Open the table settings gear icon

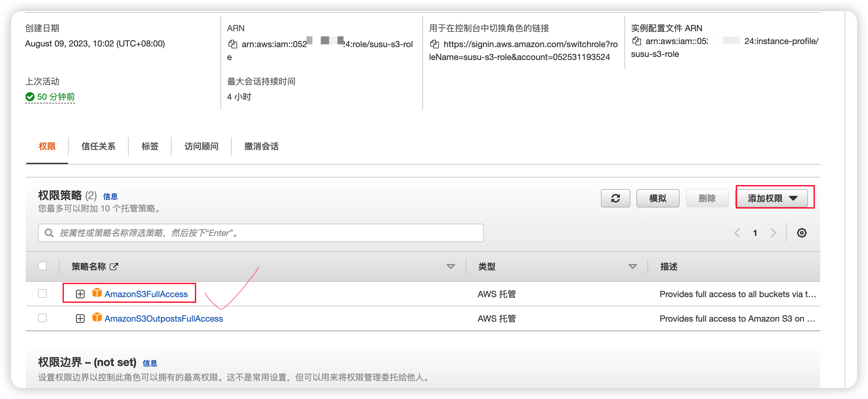pos(801,233)
